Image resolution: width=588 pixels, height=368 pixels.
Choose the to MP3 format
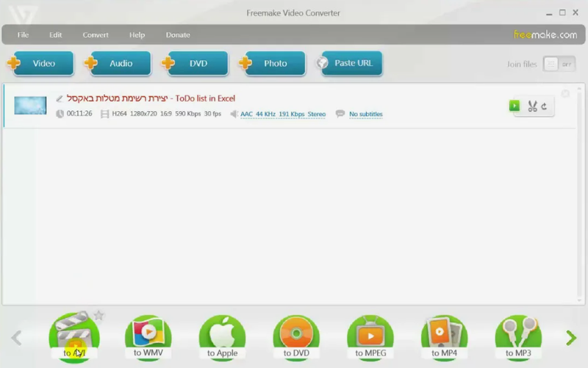coord(518,338)
